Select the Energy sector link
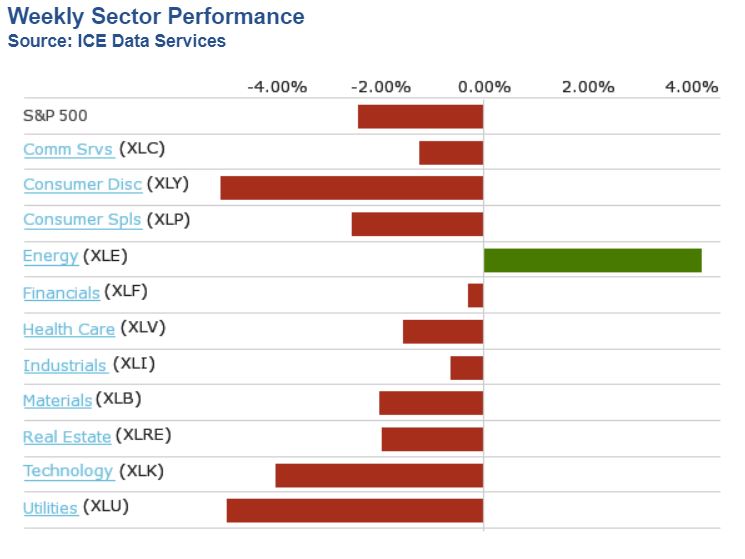 [50, 256]
